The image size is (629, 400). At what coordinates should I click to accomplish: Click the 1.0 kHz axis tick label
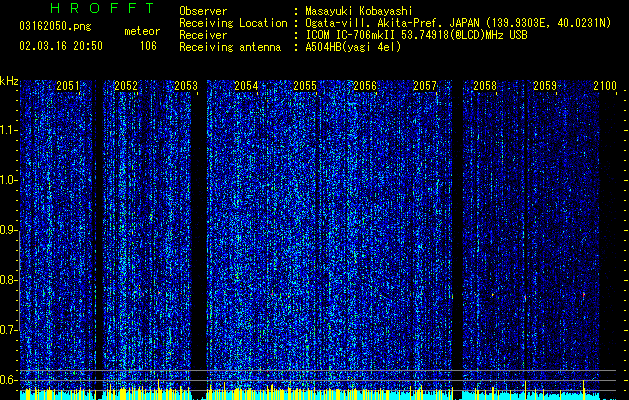9,180
